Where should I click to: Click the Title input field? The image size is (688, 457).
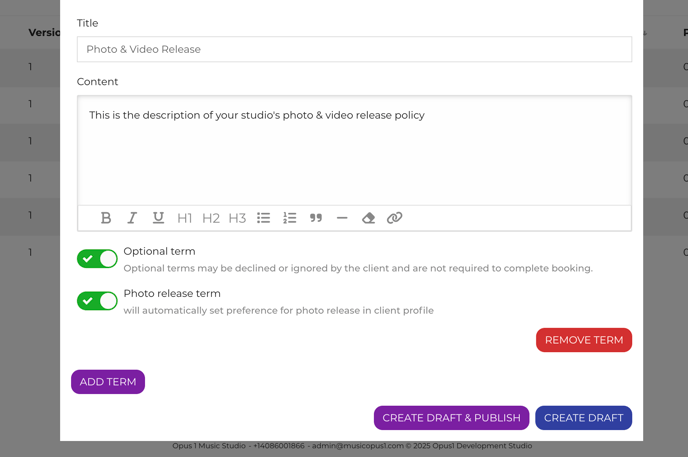[354, 49]
